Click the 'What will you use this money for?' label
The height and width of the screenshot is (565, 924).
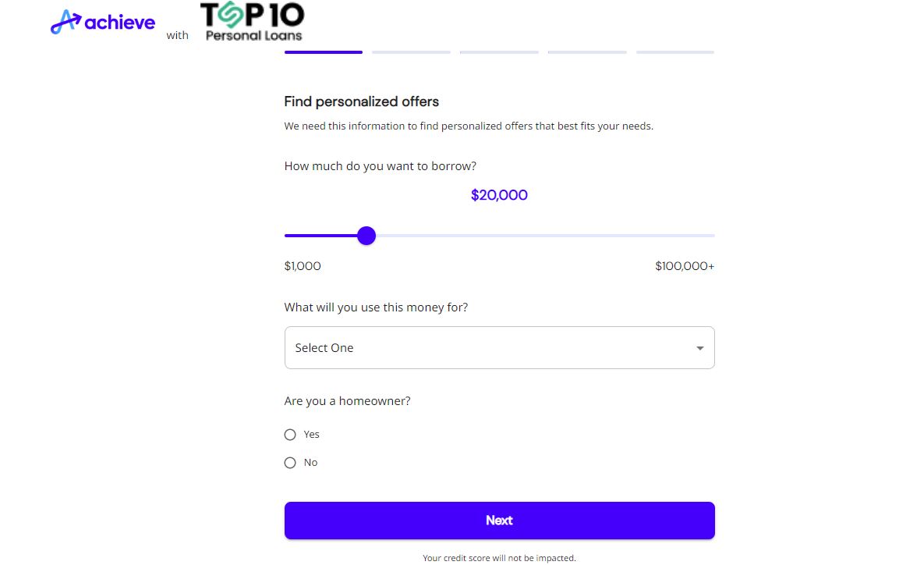[x=376, y=307]
